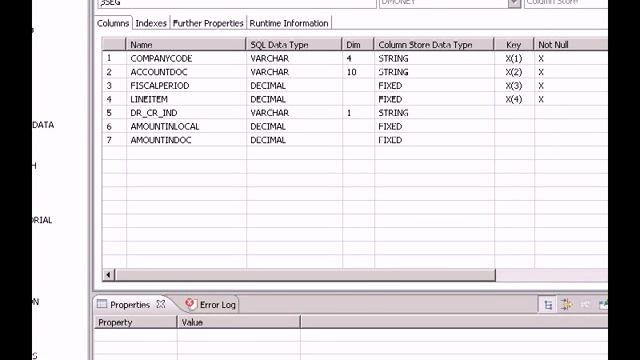The image size is (640, 360).
Task: Click STRING store type in COMPANYCODE row
Action: click(x=393, y=58)
